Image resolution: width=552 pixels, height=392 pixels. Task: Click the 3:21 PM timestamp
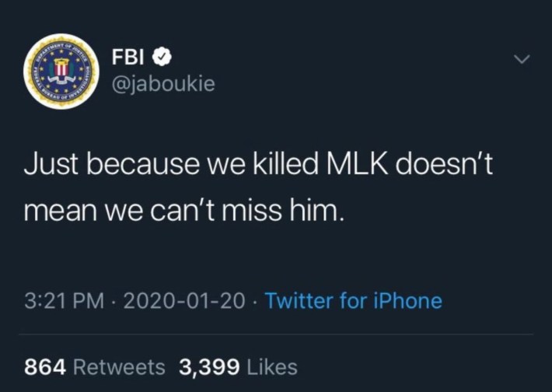pyautogui.click(x=65, y=301)
